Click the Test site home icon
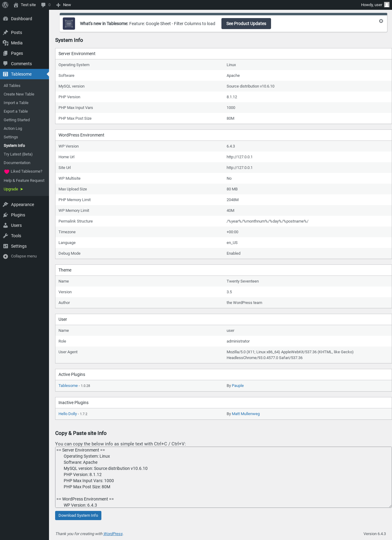 [16, 5]
